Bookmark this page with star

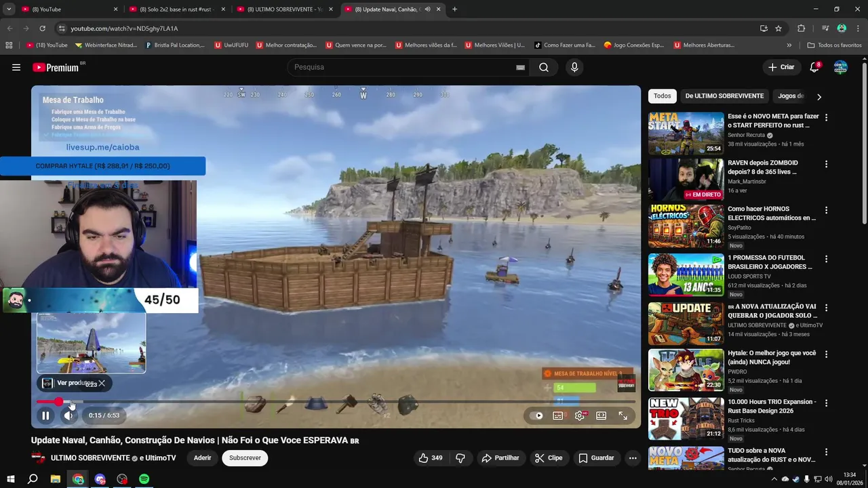click(778, 28)
